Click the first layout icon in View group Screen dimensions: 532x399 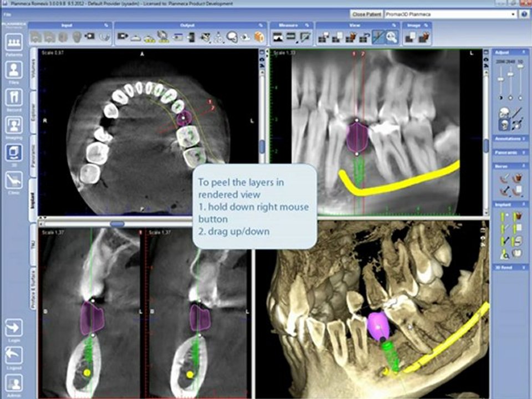tap(323, 37)
